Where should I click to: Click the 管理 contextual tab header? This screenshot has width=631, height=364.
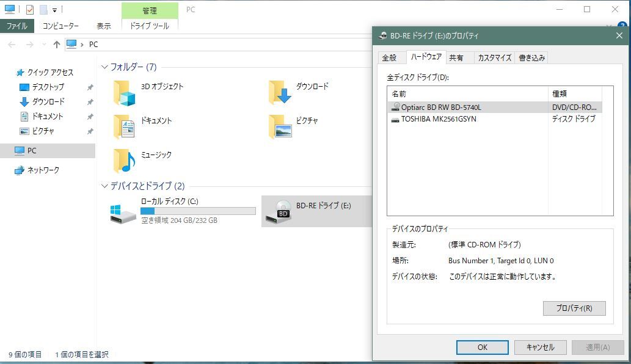pos(150,10)
